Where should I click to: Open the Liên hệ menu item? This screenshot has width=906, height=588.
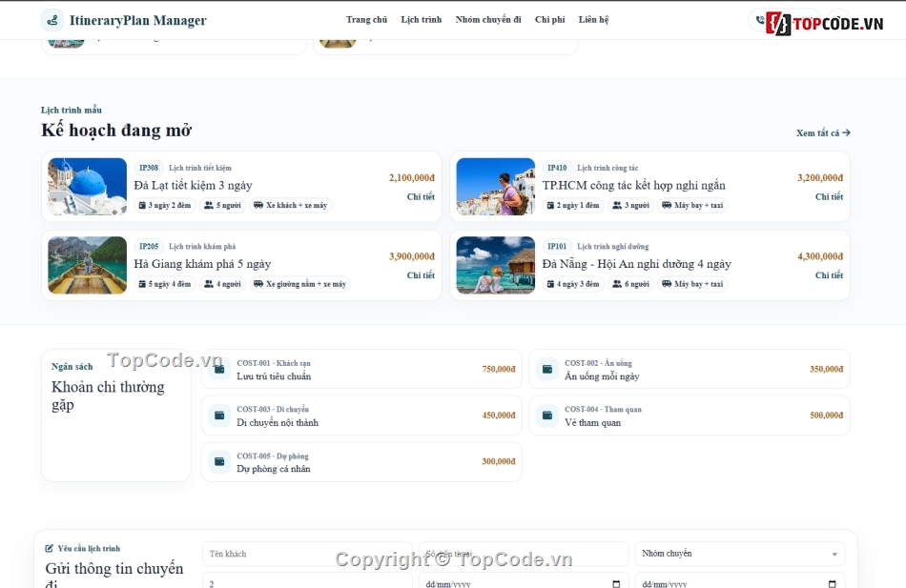593,20
